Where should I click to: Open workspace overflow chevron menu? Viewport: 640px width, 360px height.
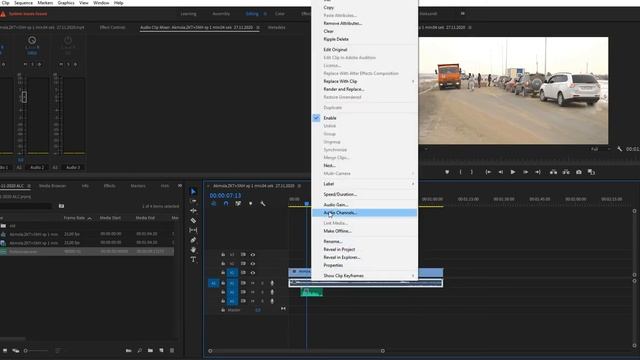click(x=462, y=13)
